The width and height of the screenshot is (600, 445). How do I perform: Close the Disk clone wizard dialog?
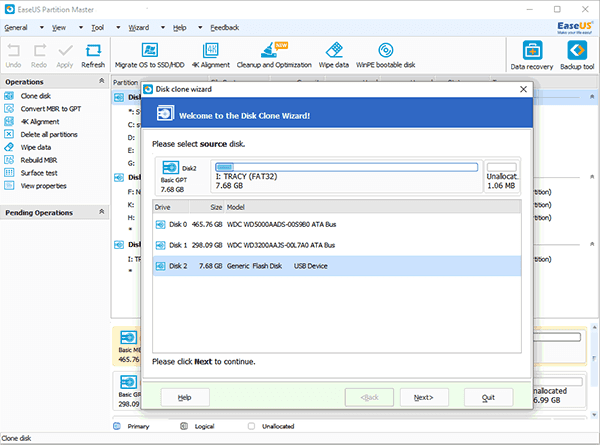[518, 89]
